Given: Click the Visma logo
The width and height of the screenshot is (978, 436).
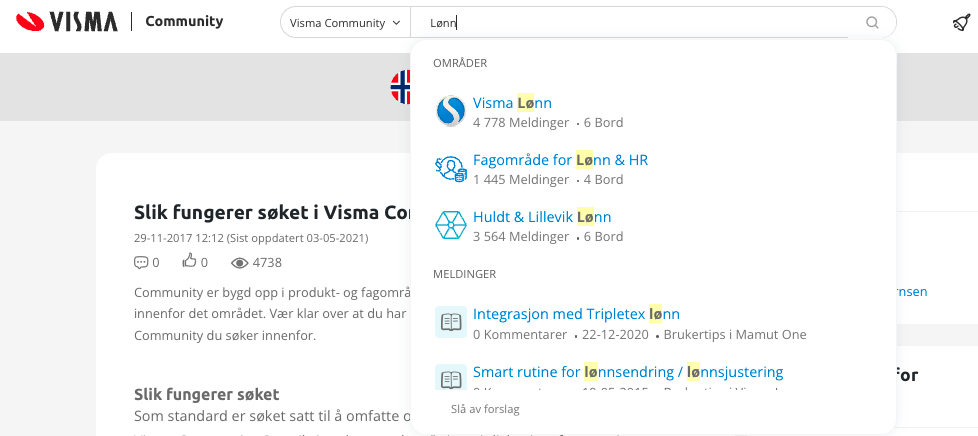Looking at the screenshot, I should pyautogui.click(x=67, y=22).
